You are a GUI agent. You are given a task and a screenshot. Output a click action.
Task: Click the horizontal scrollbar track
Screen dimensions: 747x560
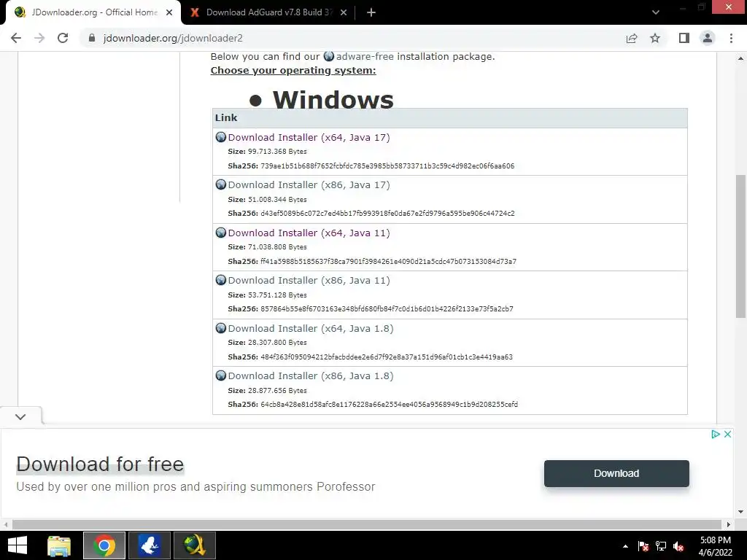367,524
